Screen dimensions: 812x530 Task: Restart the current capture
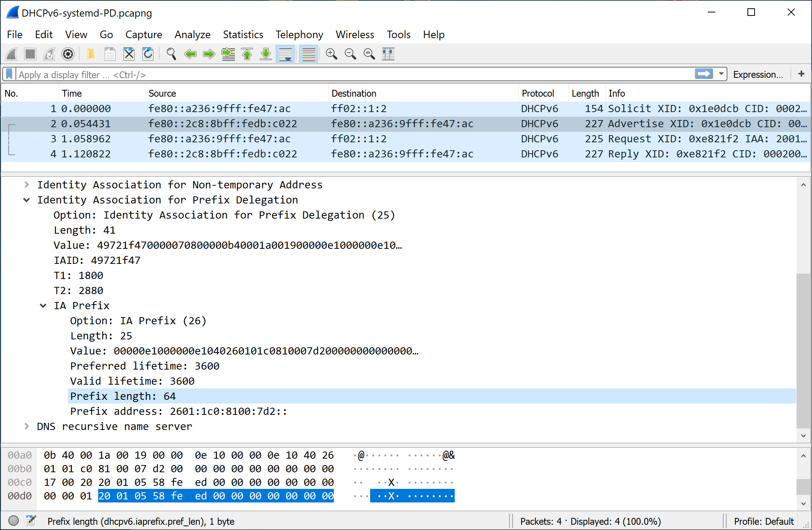[x=49, y=54]
